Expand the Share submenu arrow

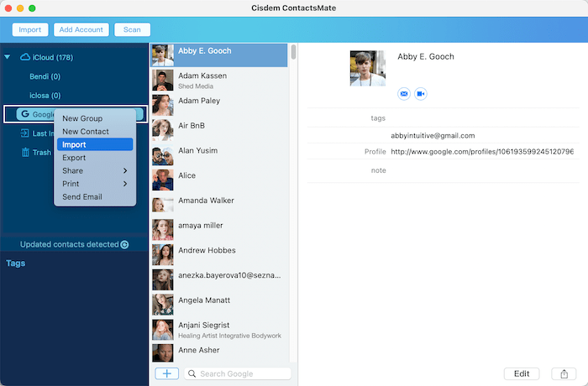pos(125,171)
